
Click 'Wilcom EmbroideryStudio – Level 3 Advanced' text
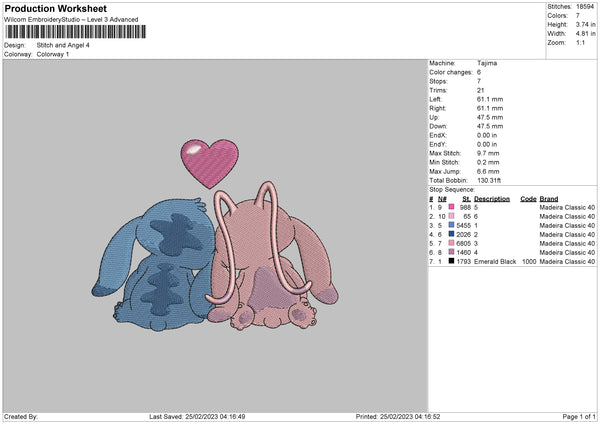tap(71, 20)
